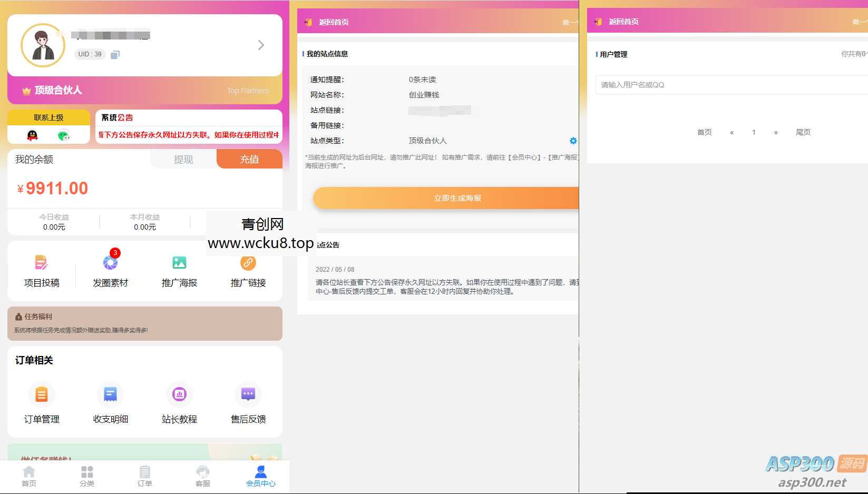Screen dimensions: 868x494
Task: Click the gear icon beside 站点类型
Action: pyautogui.click(x=573, y=141)
